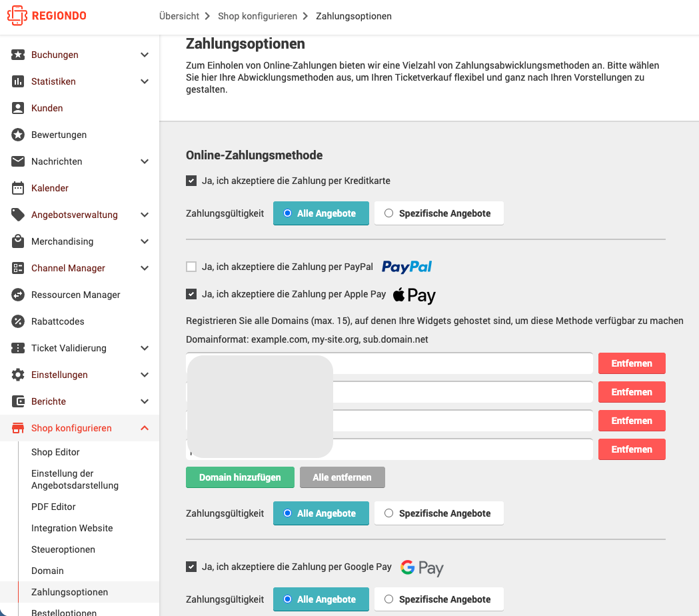Open the Steueroptionen submenu entry
Viewport: 699px width, 616px height.
63,549
